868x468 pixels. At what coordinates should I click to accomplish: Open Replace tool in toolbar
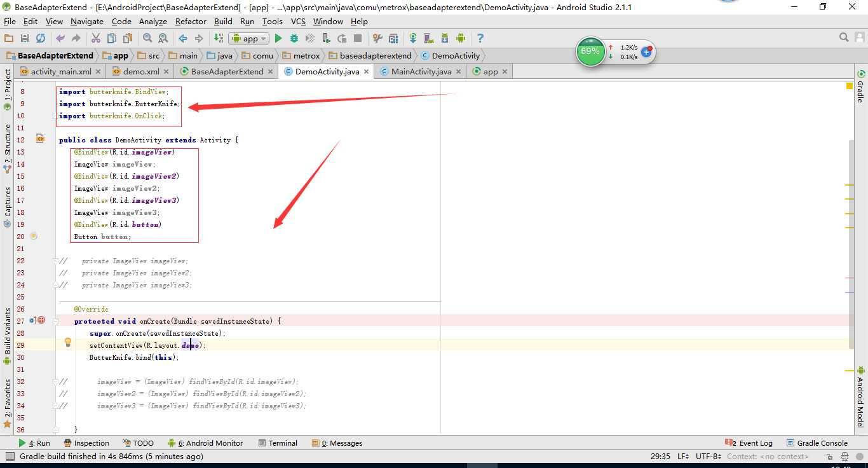point(163,39)
